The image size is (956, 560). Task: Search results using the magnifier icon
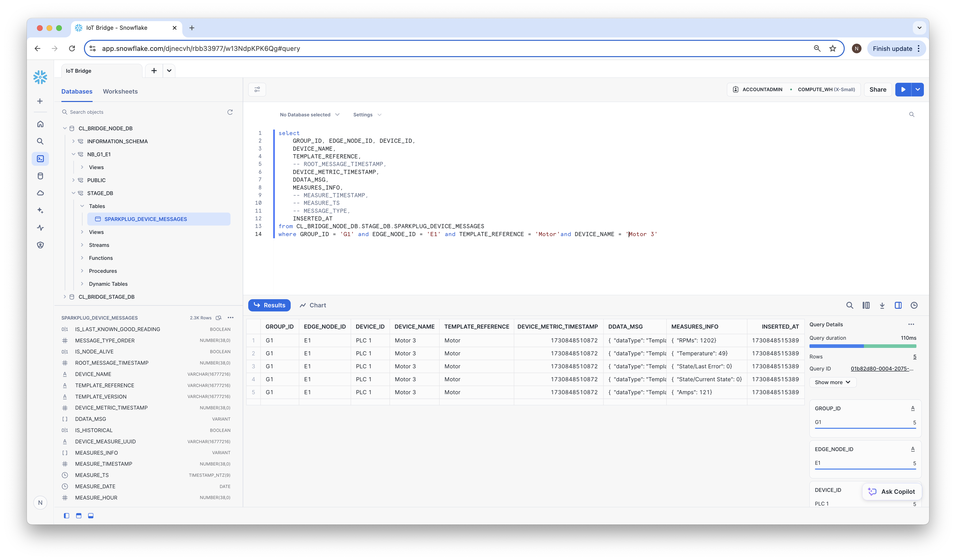click(x=850, y=305)
